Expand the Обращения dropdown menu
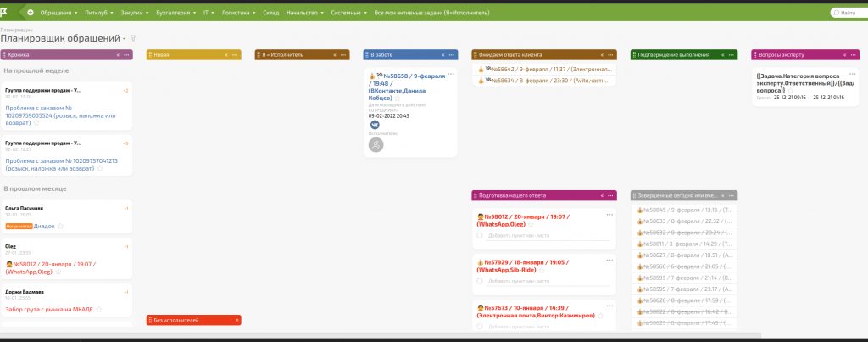 tap(59, 13)
